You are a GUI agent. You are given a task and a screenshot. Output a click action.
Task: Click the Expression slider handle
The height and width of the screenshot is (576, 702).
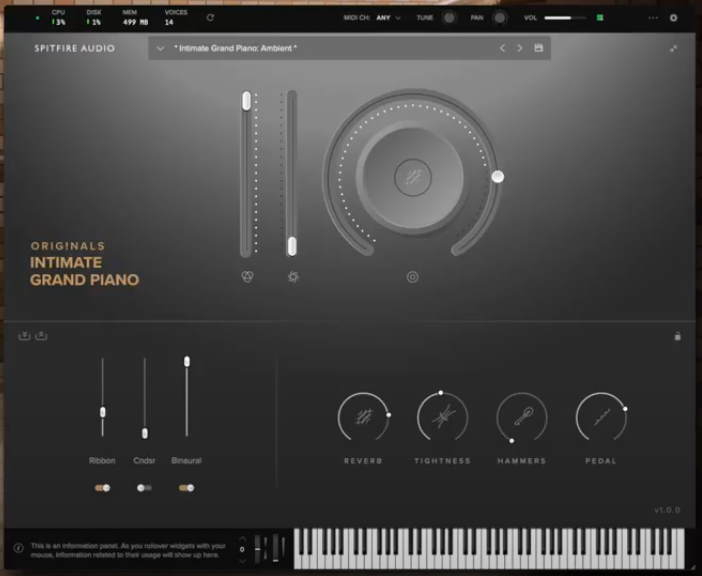(x=246, y=101)
